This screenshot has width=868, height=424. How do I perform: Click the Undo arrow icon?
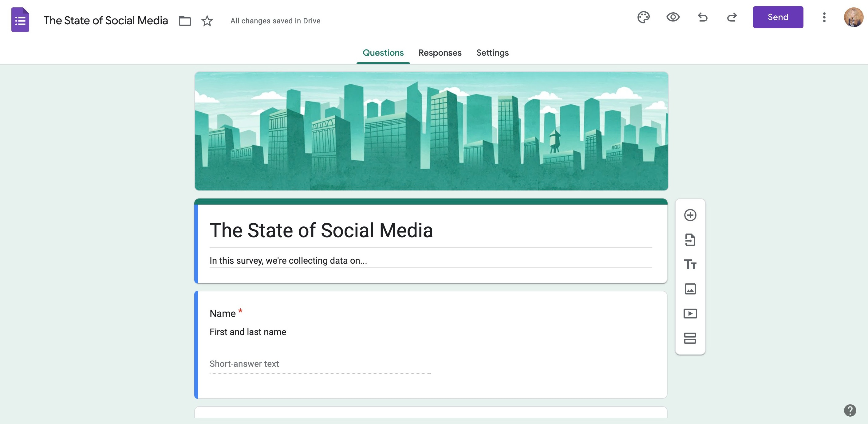point(702,17)
